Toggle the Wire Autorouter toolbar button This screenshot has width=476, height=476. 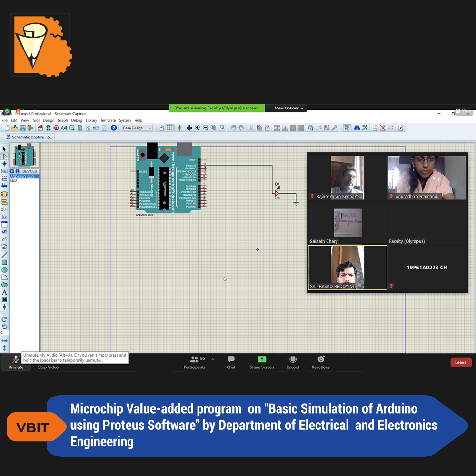click(347, 128)
